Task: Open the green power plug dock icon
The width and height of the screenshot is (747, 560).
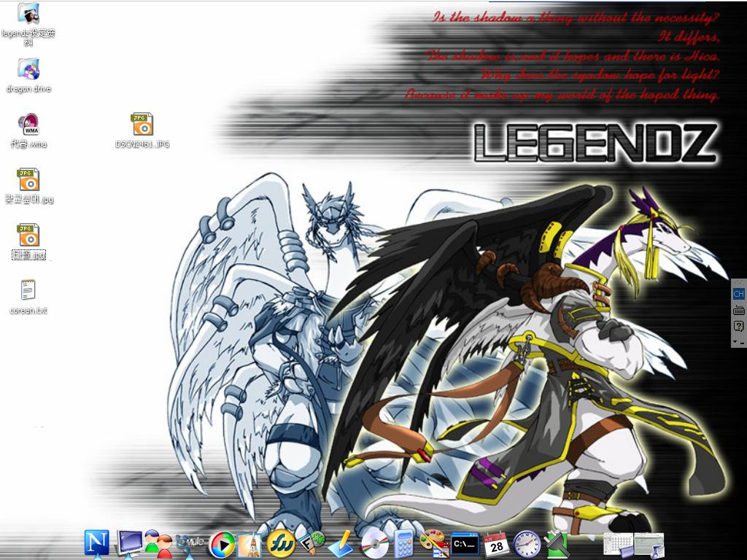Action: coord(557,544)
